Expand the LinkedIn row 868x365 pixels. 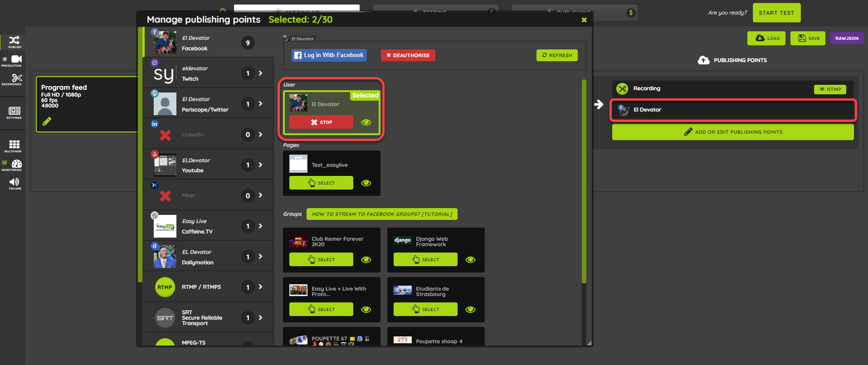[260, 134]
